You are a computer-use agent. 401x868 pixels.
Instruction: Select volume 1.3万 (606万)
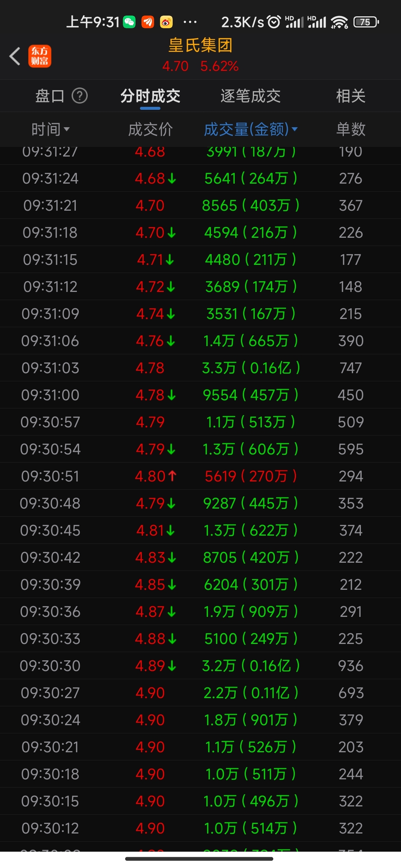(251, 449)
